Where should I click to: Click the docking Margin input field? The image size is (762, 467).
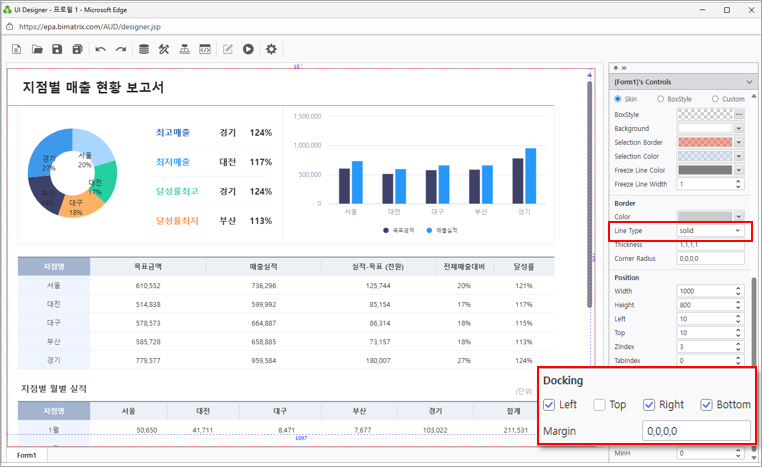695,431
